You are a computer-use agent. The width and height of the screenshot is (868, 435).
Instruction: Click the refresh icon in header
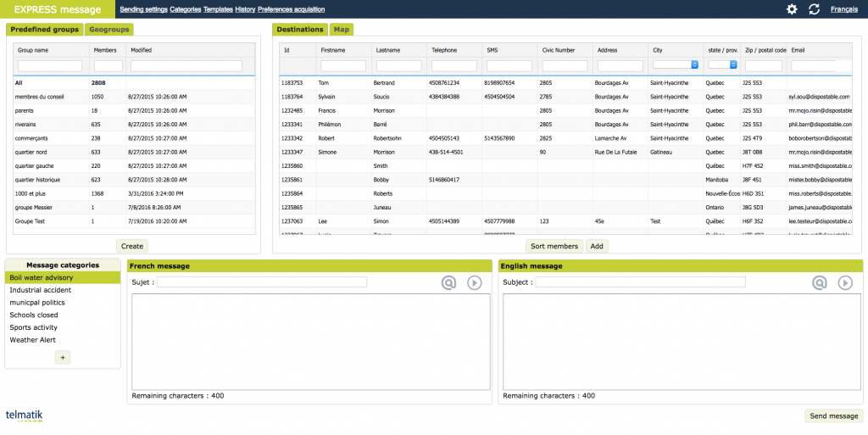tap(815, 9)
